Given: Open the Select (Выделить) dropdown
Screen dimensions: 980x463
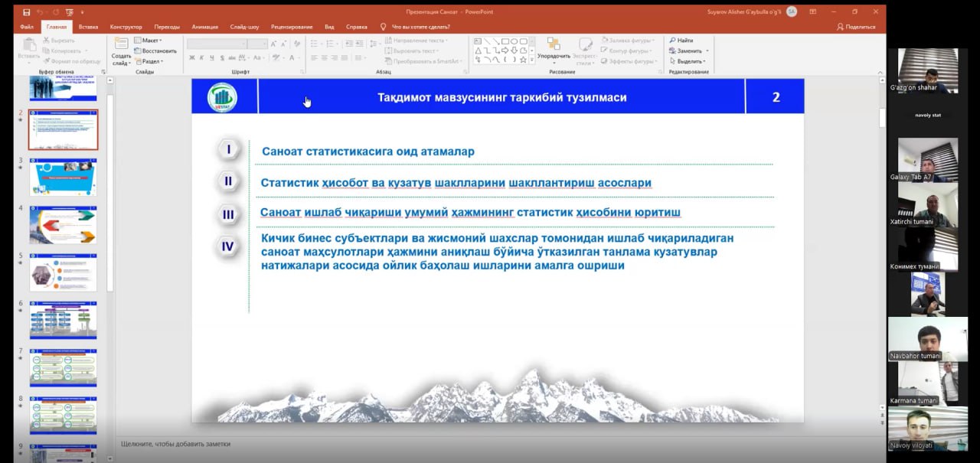Looking at the screenshot, I should pyautogui.click(x=688, y=61).
